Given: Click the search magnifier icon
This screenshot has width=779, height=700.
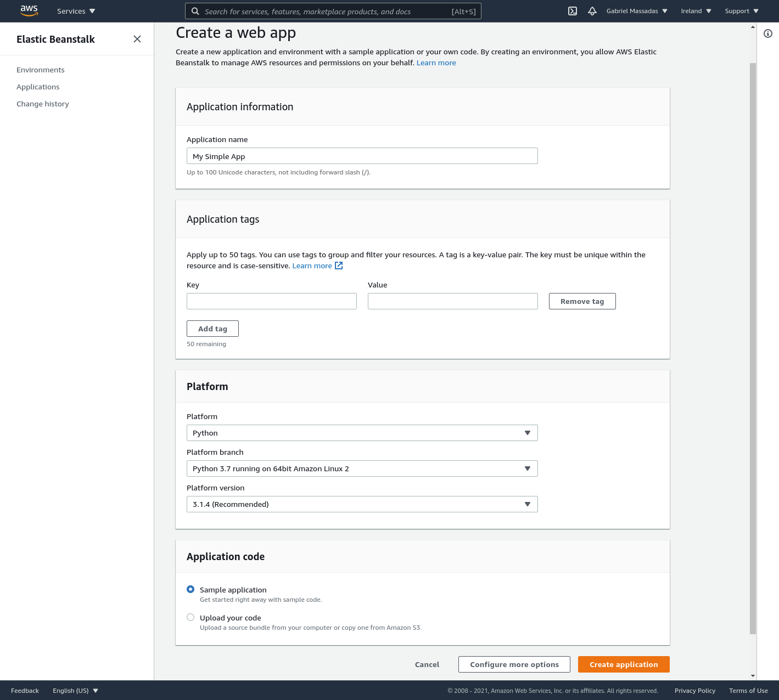Looking at the screenshot, I should (195, 11).
